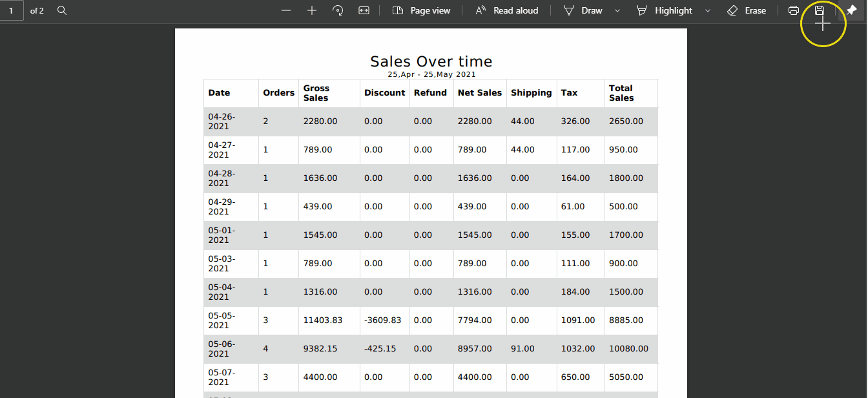Click the tax value '111.00'
Image resolution: width=868 pixels, height=398 pixels.
coord(575,264)
